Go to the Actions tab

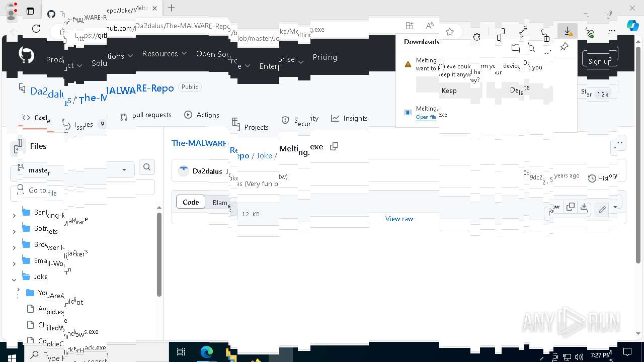click(x=202, y=115)
